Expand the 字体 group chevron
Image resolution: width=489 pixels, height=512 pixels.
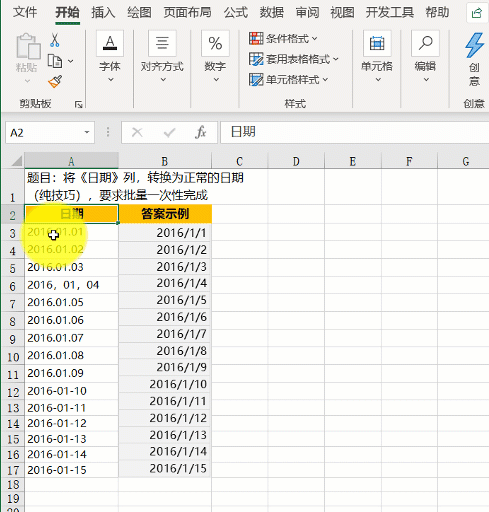click(x=111, y=80)
